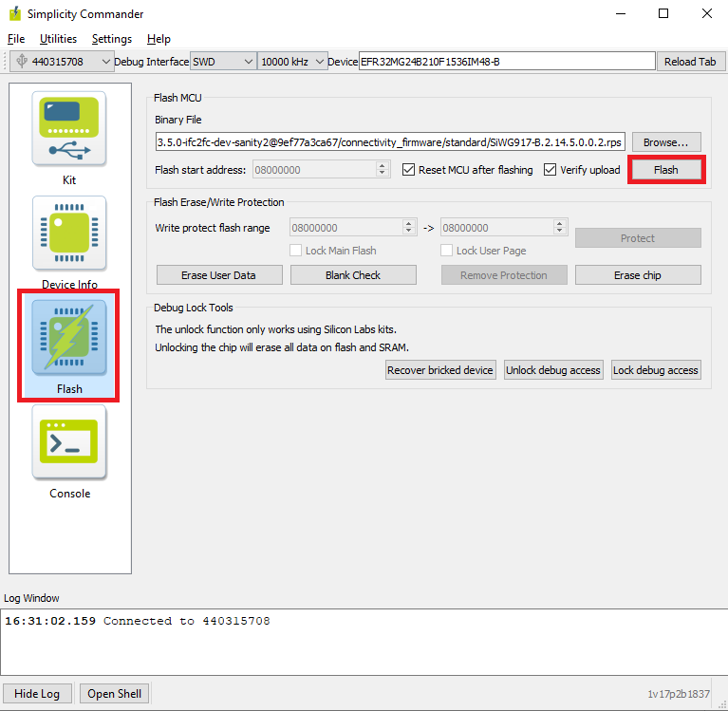Change the 10000 kHz speed dropdown
This screenshot has height=711, width=728.
(292, 62)
